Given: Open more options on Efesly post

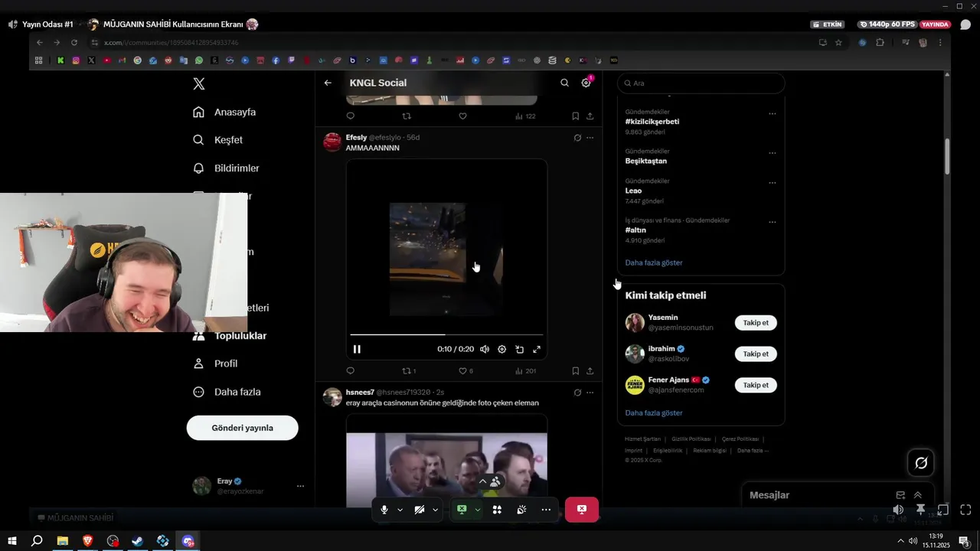Looking at the screenshot, I should pos(590,138).
